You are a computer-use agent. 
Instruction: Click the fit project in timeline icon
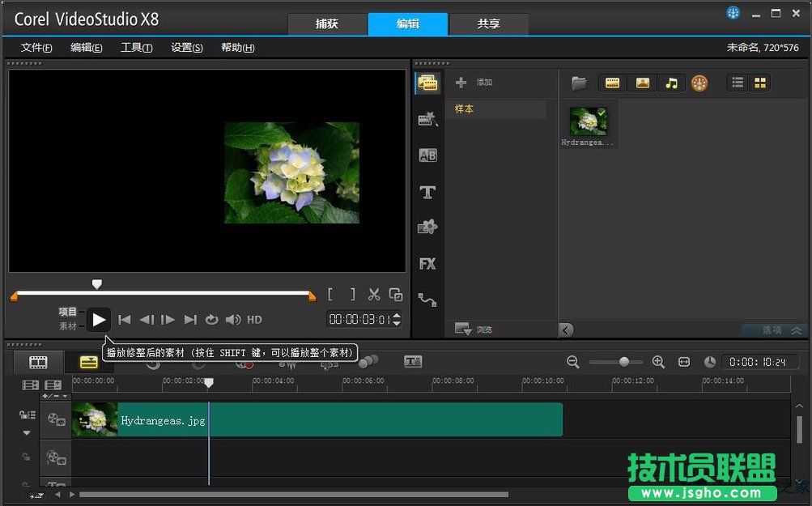tap(684, 362)
